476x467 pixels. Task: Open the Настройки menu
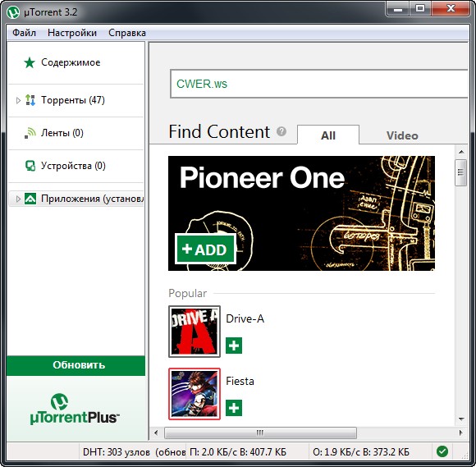pos(72,33)
